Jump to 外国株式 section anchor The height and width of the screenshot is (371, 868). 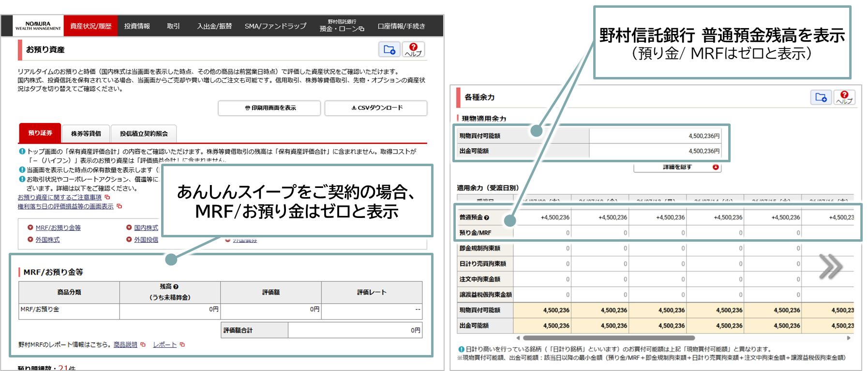[47, 240]
